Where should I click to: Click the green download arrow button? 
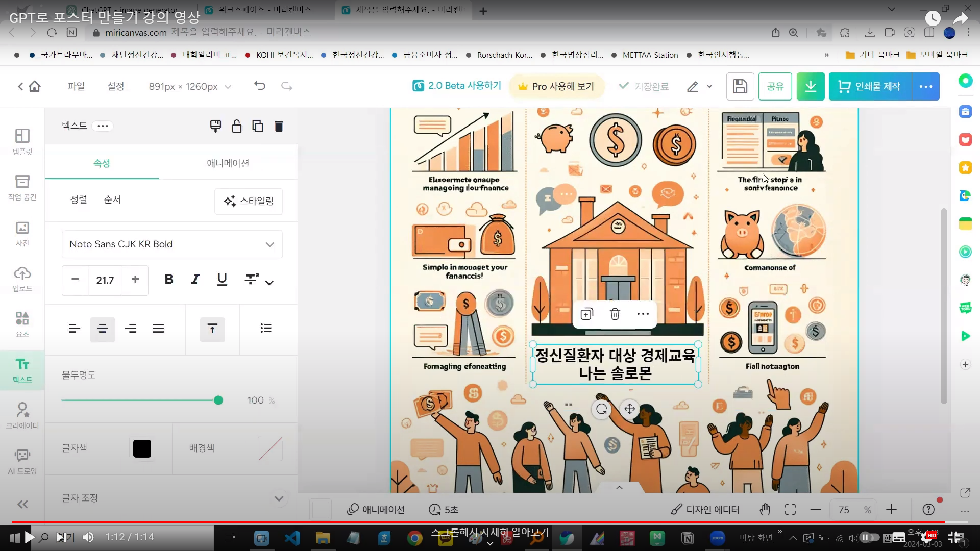[811, 86]
